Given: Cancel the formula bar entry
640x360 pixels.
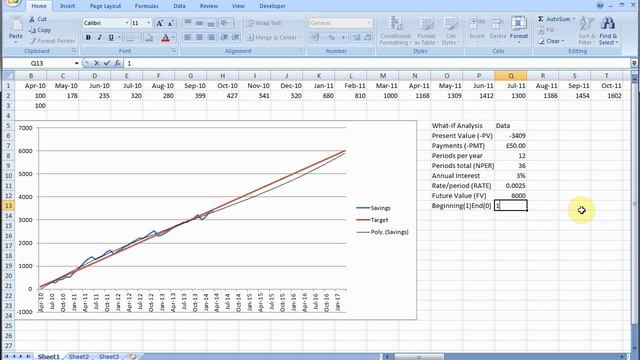Looking at the screenshot, I should point(97,63).
